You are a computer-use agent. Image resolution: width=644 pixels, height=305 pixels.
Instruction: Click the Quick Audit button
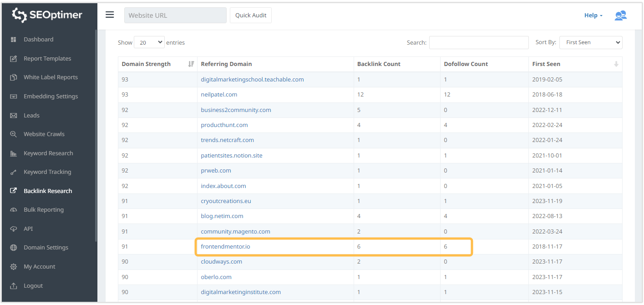click(251, 15)
